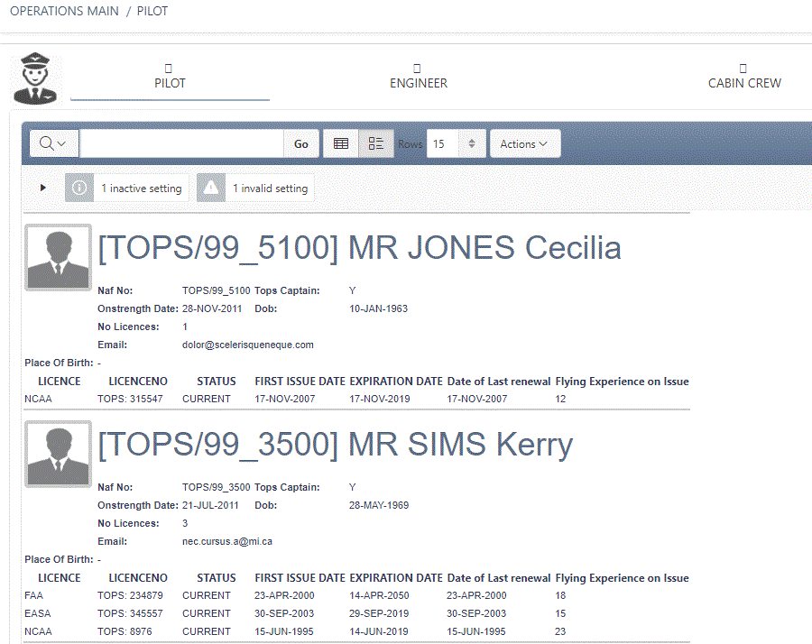Switch to the detail view icon
Screen dimensions: 812x644
(376, 144)
